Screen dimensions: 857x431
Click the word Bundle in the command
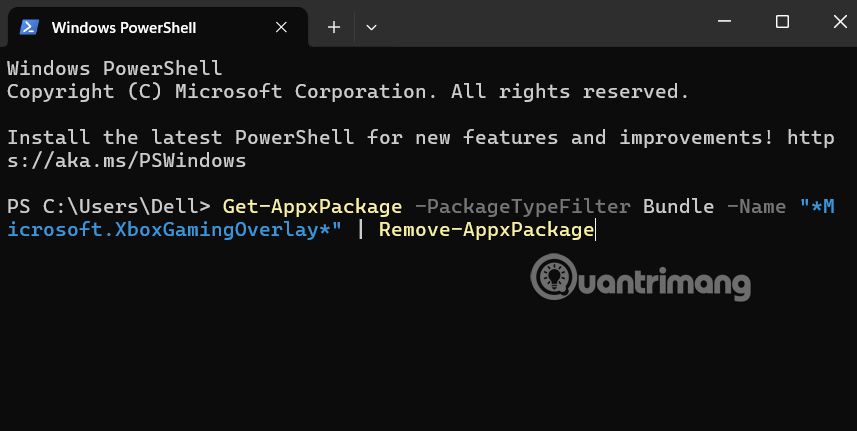[679, 206]
